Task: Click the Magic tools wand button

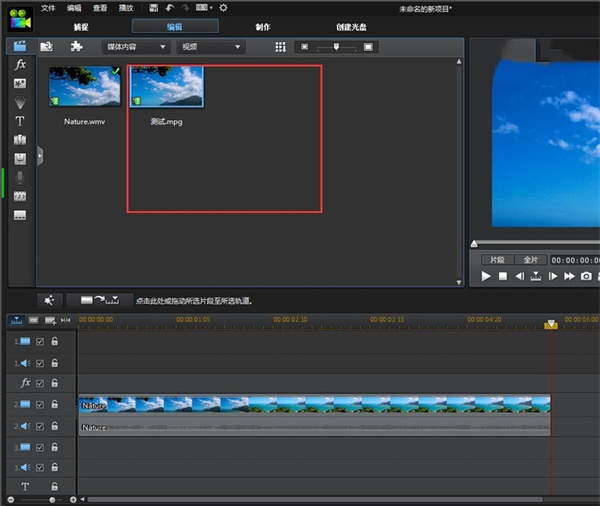Action: pos(50,300)
